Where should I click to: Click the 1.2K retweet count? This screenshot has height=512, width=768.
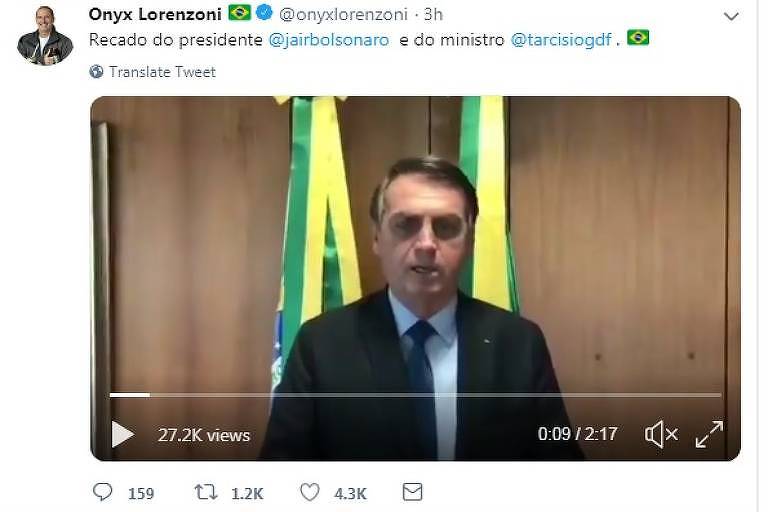coord(247,493)
